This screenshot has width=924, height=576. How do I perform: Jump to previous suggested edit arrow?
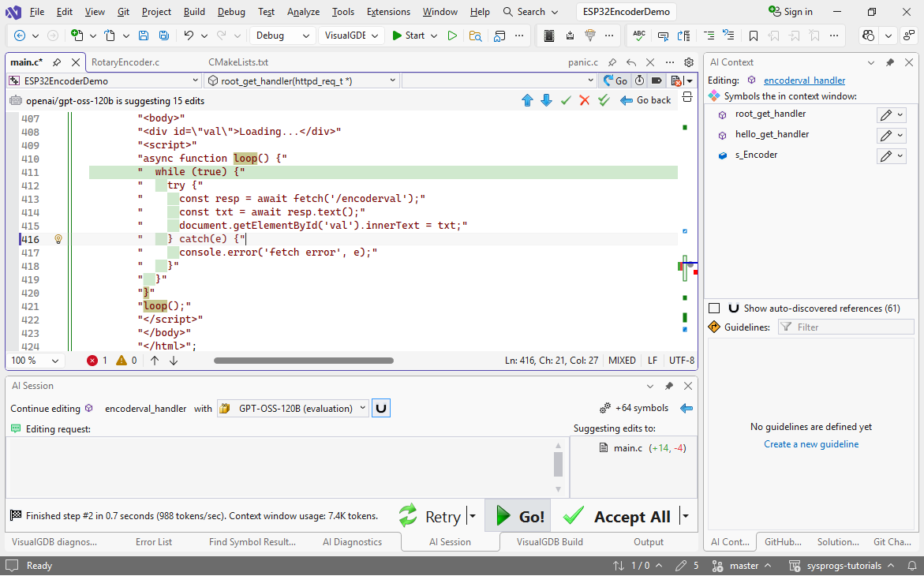(x=528, y=100)
